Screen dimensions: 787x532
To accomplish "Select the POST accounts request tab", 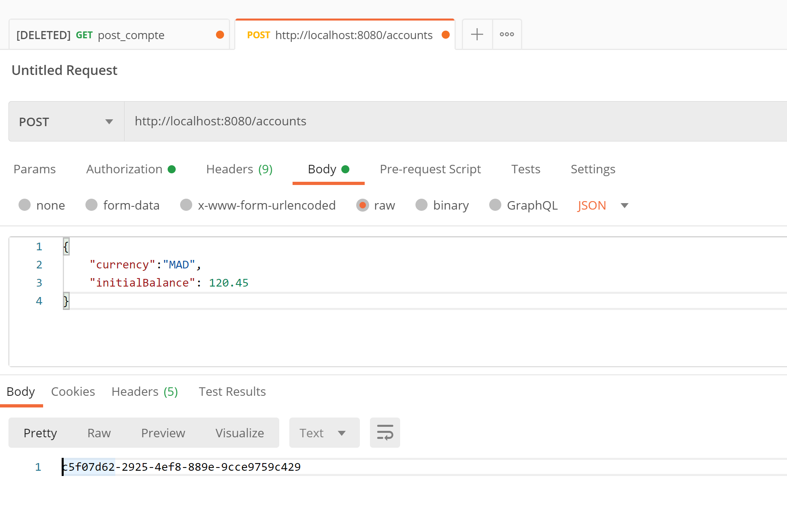I will tap(345, 35).
